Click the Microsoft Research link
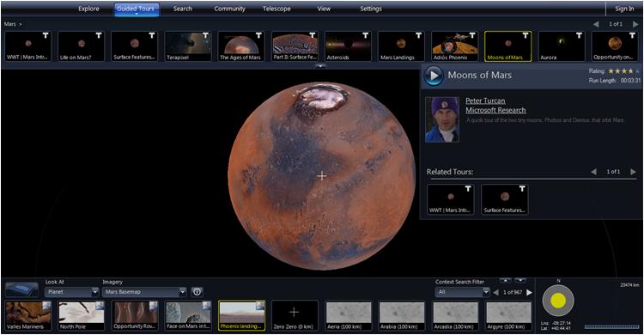644x335 pixels. (495, 110)
